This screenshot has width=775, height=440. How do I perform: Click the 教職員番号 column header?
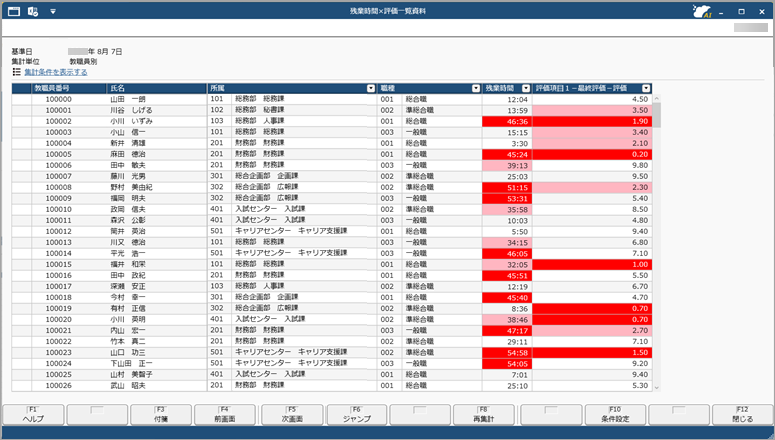(69, 88)
